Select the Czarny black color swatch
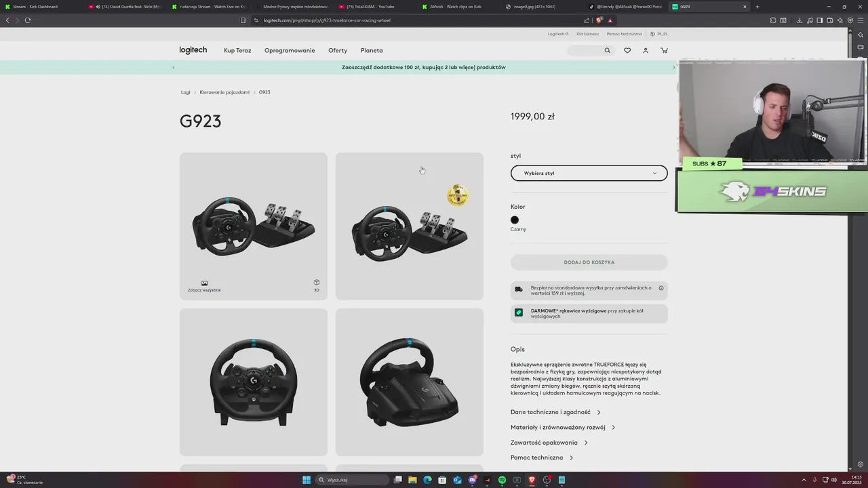 tap(515, 220)
